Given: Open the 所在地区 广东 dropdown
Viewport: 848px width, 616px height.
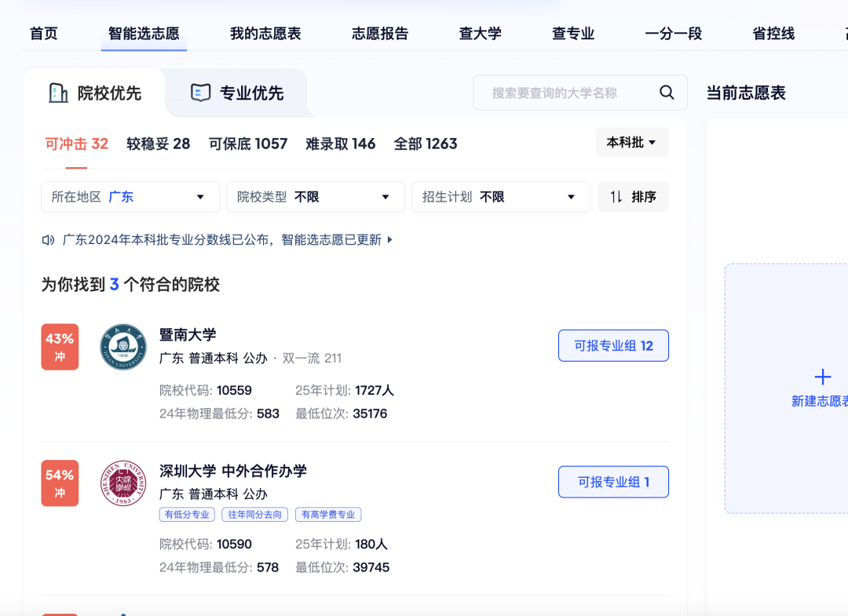Looking at the screenshot, I should click(130, 197).
